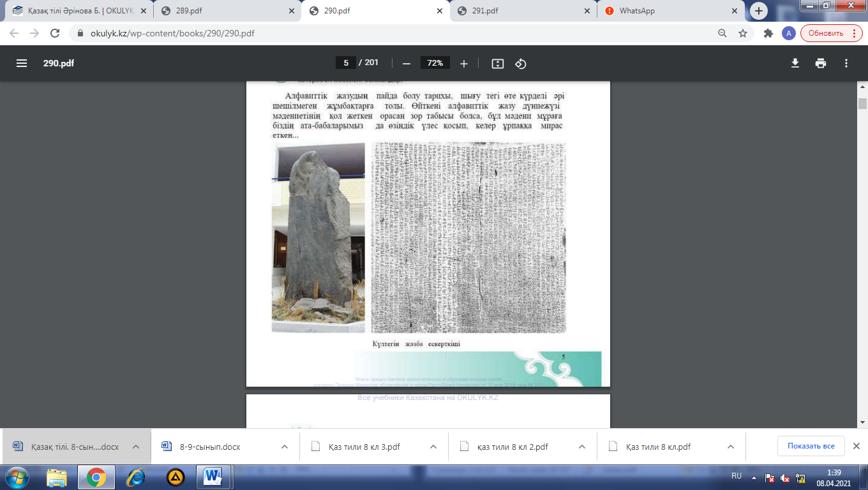This screenshot has width=868, height=490.
Task: Open a new browser tab
Action: [x=759, y=11]
